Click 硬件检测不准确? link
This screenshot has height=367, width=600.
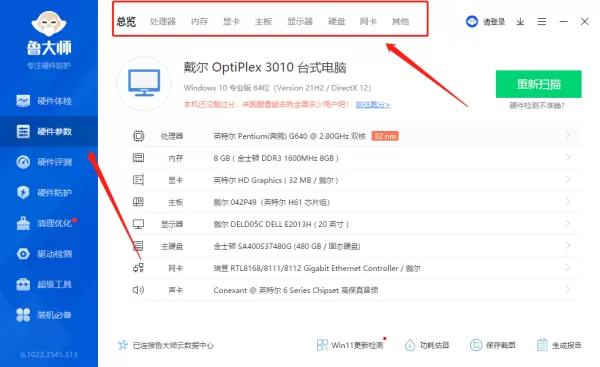[x=537, y=106]
